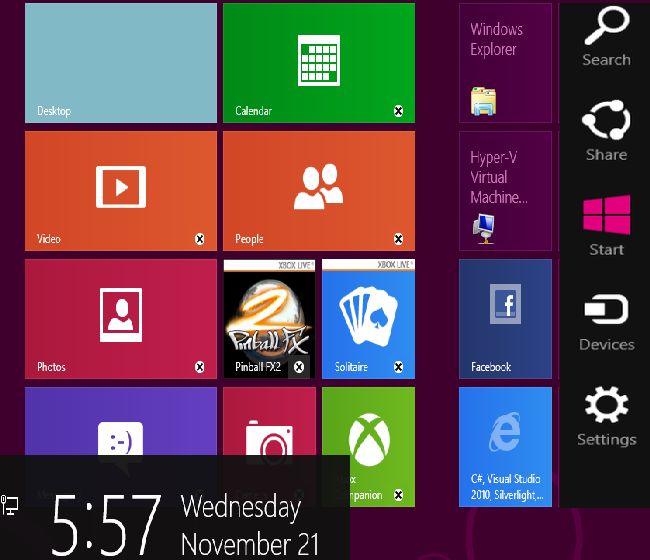650x560 pixels.
Task: Open the Xbox Companion tile
Action: (369, 447)
